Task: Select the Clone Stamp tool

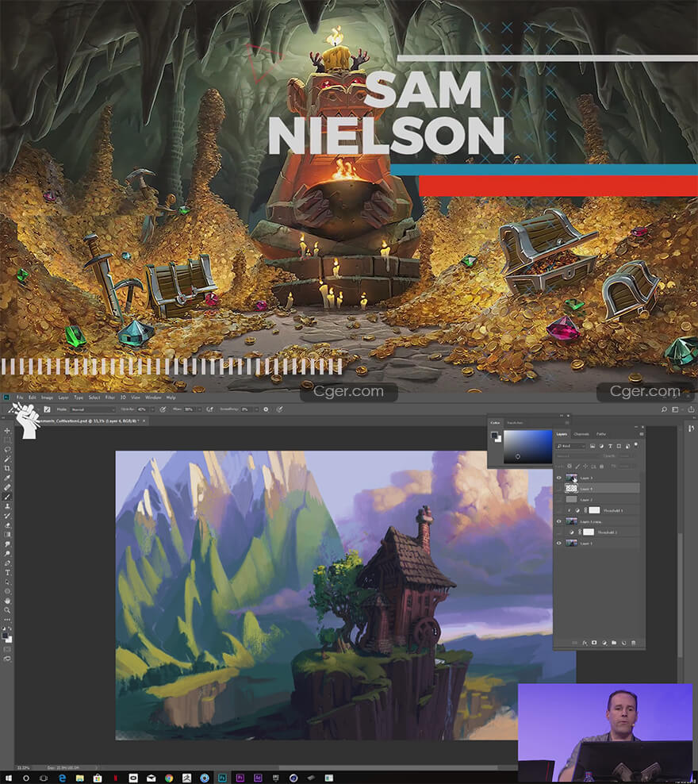Action: tap(7, 506)
